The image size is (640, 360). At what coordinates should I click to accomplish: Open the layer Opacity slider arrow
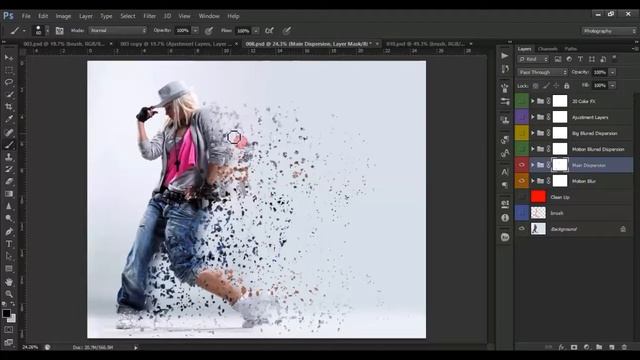[612, 72]
